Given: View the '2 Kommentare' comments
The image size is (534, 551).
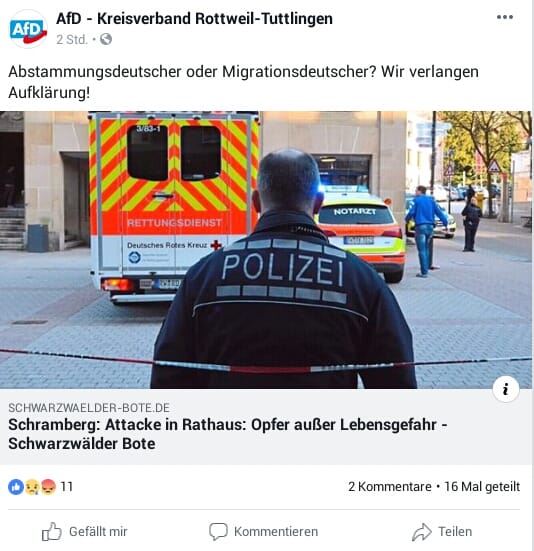Looking at the screenshot, I should [x=390, y=487].
